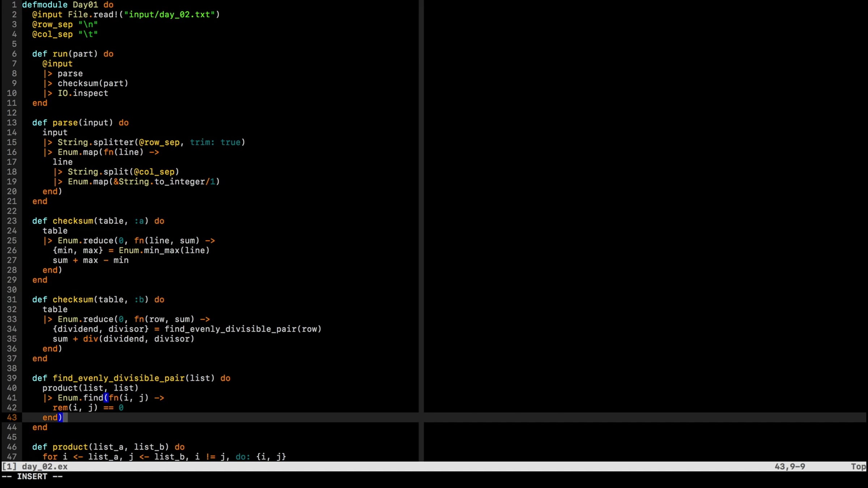Click line number 23 in the gutter

[x=12, y=221]
